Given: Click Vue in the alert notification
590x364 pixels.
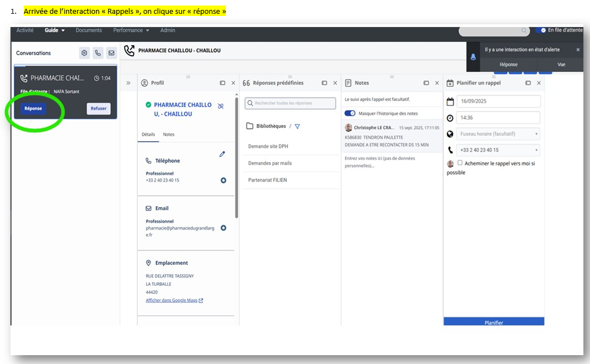Looking at the screenshot, I should [561, 65].
